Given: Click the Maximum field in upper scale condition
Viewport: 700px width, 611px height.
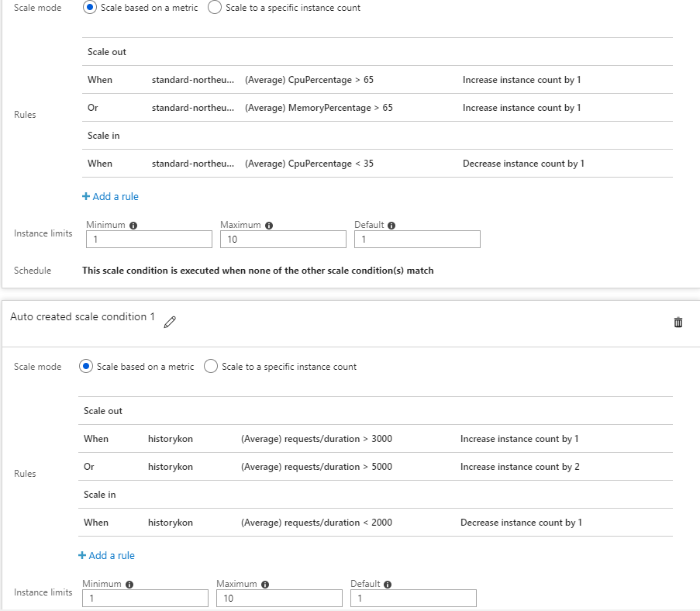Looking at the screenshot, I should click(x=283, y=240).
